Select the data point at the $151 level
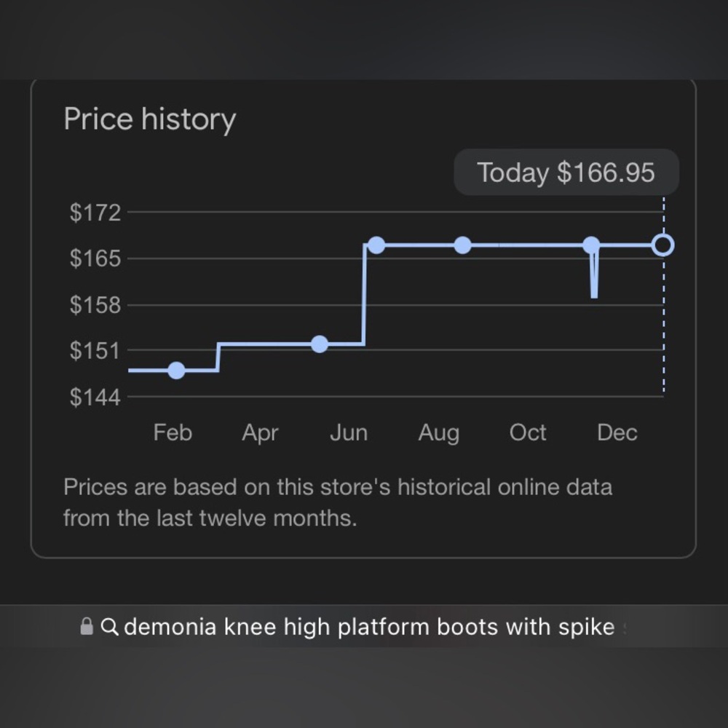Screen dimensions: 728x728 [319, 344]
